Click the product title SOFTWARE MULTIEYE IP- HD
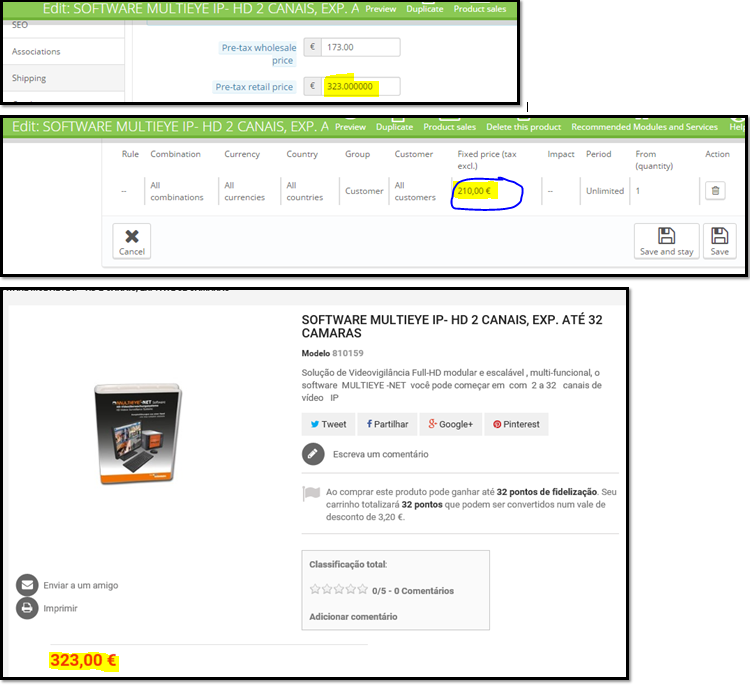This screenshot has width=750, height=685. pyautogui.click(x=452, y=326)
